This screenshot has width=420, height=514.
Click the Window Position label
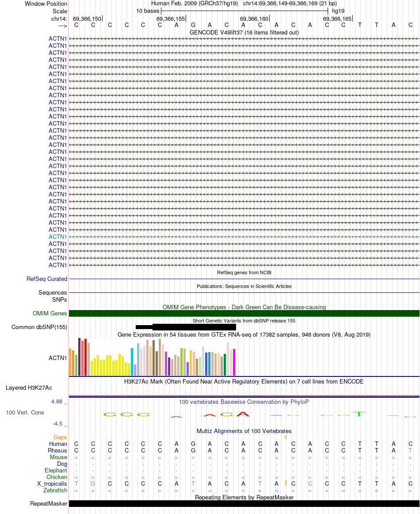pyautogui.click(x=46, y=4)
